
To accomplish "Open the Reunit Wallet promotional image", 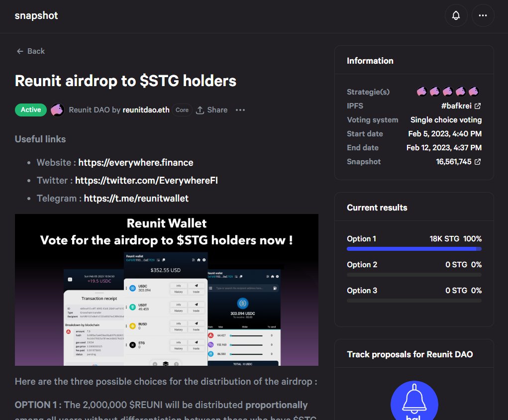I will pos(166,290).
